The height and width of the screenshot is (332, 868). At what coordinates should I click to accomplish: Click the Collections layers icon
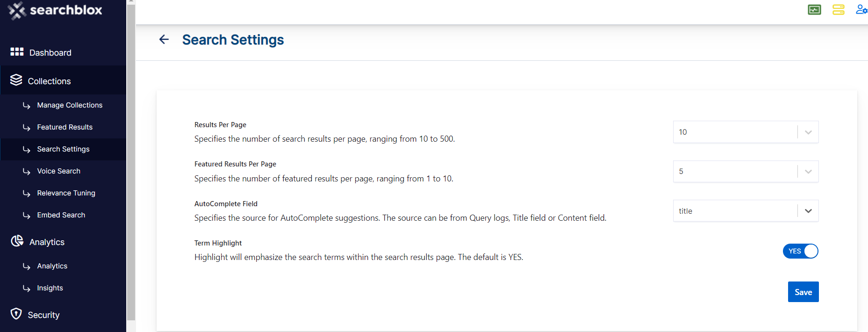click(x=16, y=80)
